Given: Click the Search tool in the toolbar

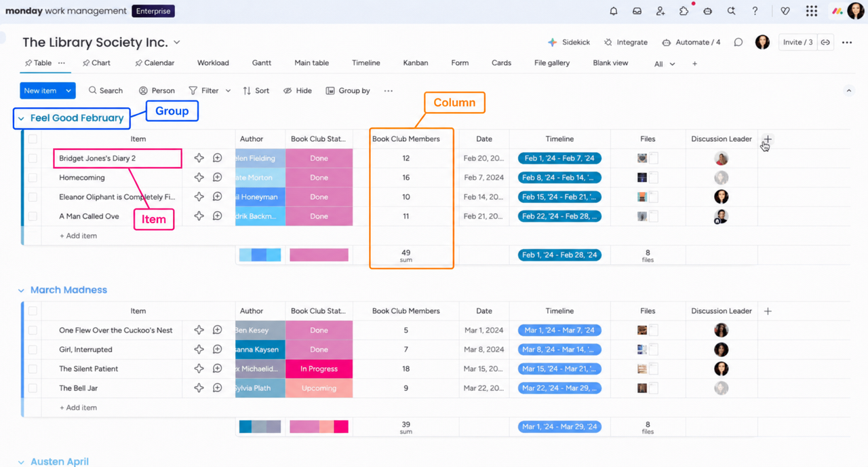Looking at the screenshot, I should coord(106,90).
